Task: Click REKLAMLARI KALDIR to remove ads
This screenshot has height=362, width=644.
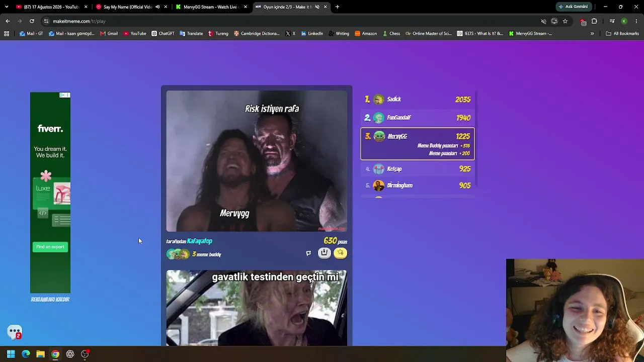Action: (50, 300)
